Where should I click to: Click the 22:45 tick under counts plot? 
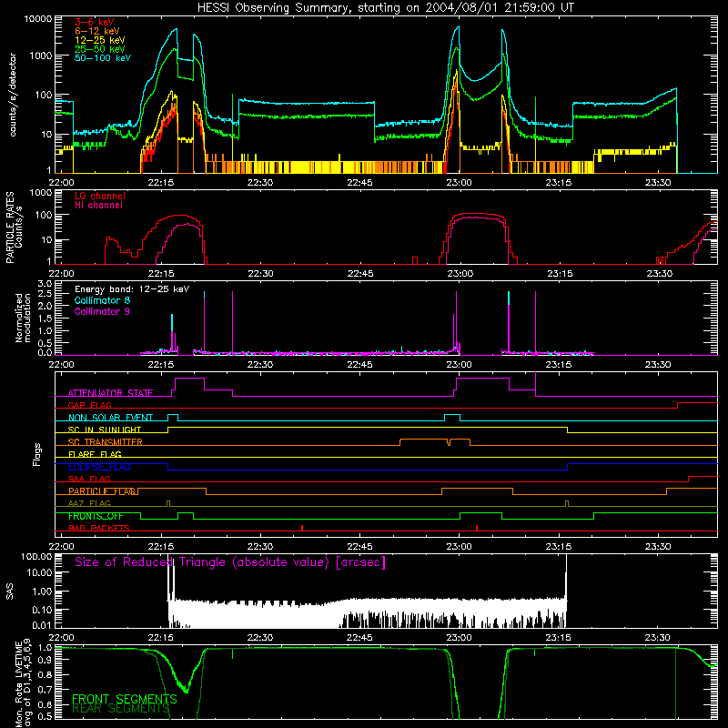(359, 183)
